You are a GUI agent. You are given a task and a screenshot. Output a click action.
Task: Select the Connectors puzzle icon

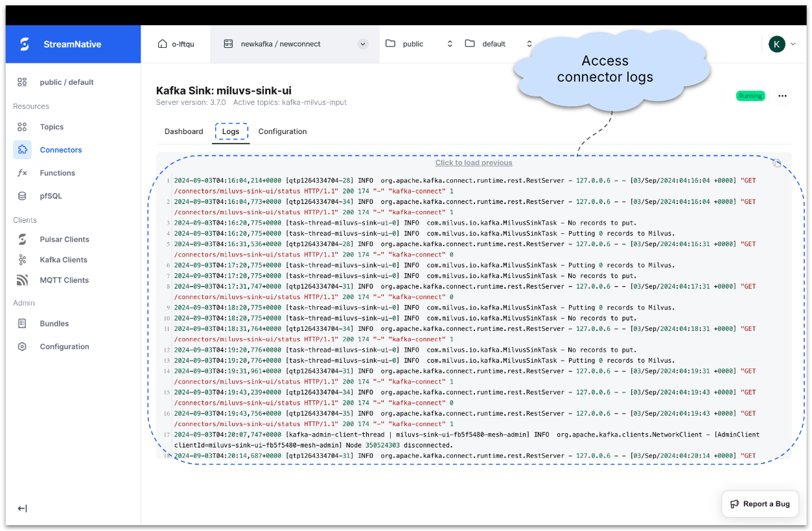tap(22, 150)
